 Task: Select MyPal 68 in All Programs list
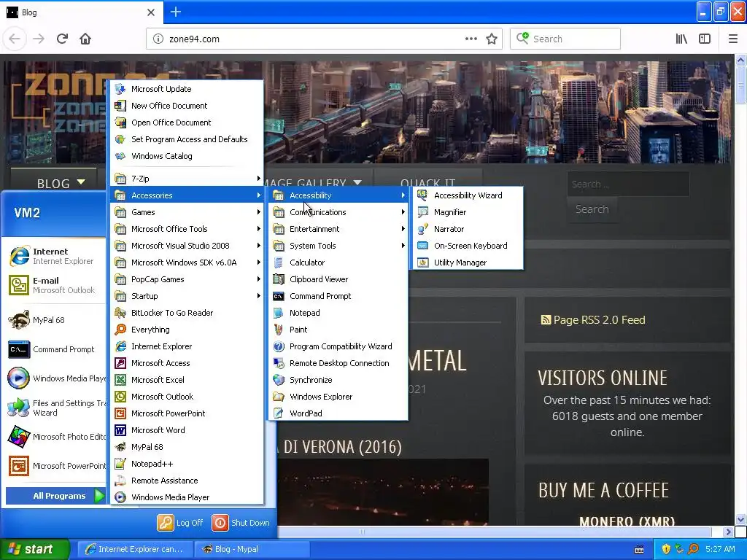(x=187, y=447)
